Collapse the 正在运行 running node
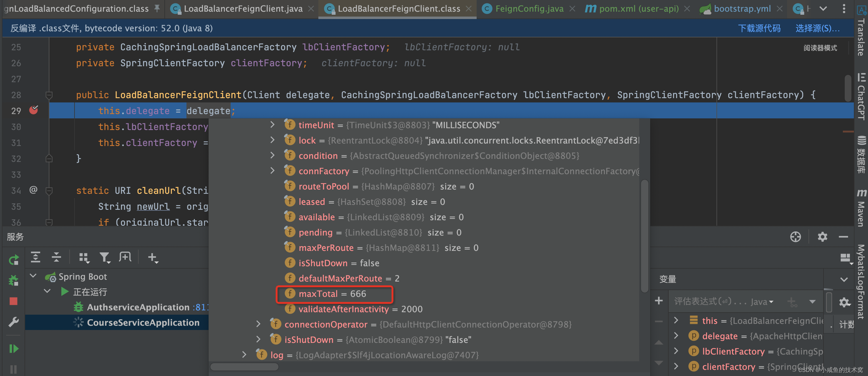This screenshot has height=376, width=868. [x=47, y=291]
